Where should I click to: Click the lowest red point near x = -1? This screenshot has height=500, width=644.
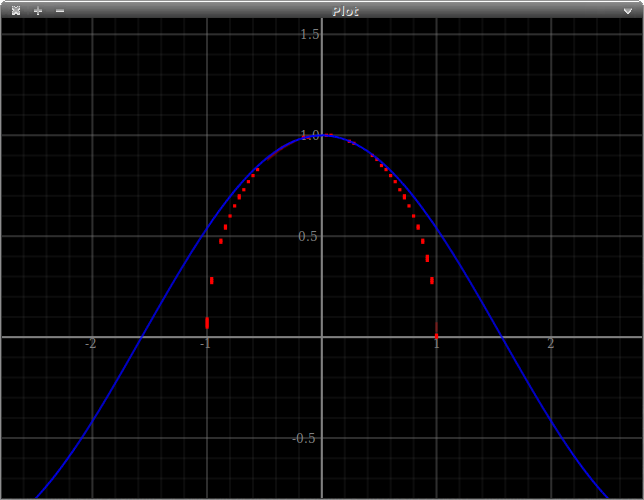[207, 323]
